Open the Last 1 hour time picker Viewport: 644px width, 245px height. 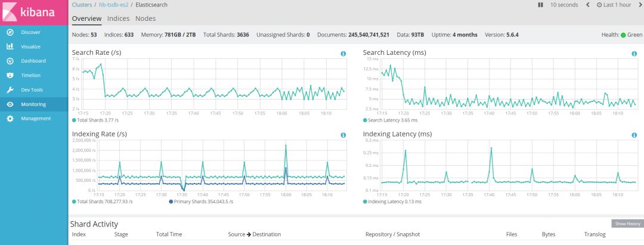pyautogui.click(x=614, y=5)
